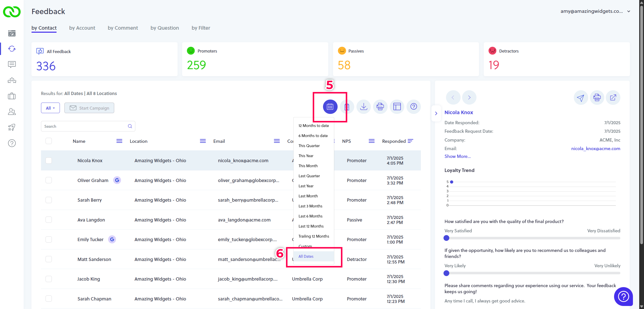Switch to the by Account tab
Screen dimensions: 644x309
[x=82, y=28]
